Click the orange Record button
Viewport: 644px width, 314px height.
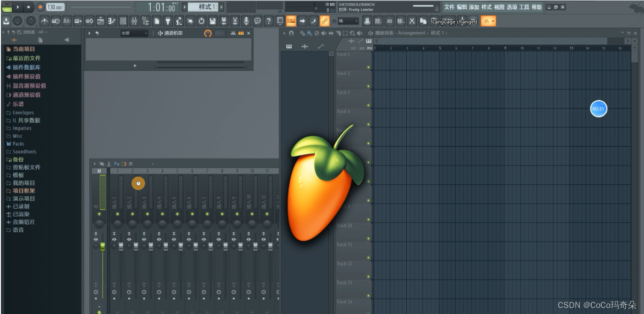40,7
